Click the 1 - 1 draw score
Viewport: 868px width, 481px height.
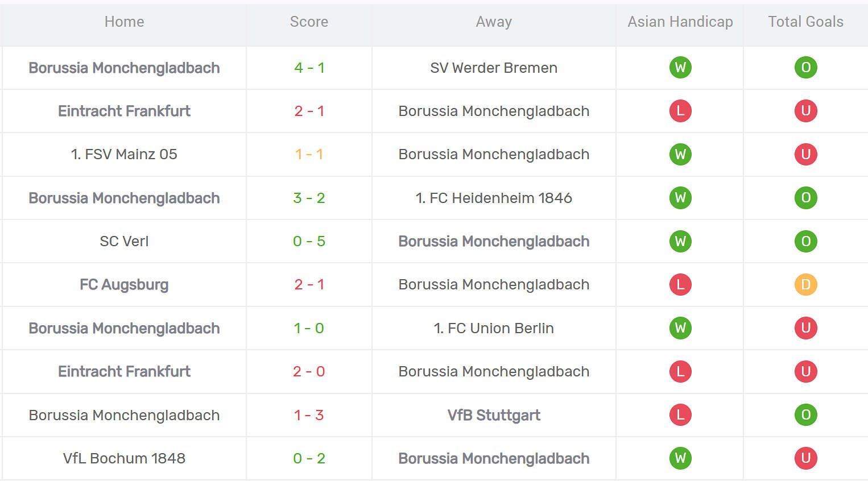pos(309,154)
